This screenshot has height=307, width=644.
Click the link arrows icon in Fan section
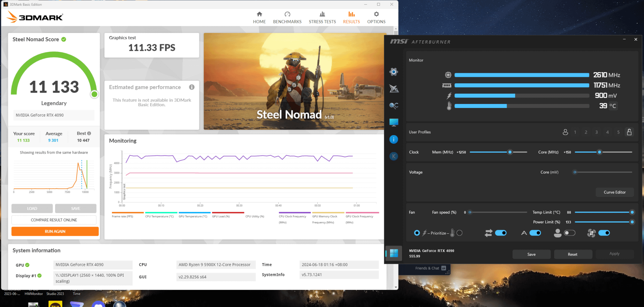pyautogui.click(x=488, y=233)
